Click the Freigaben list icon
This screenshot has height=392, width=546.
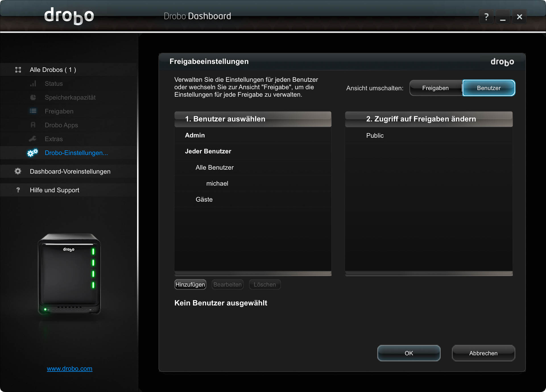[x=33, y=111]
